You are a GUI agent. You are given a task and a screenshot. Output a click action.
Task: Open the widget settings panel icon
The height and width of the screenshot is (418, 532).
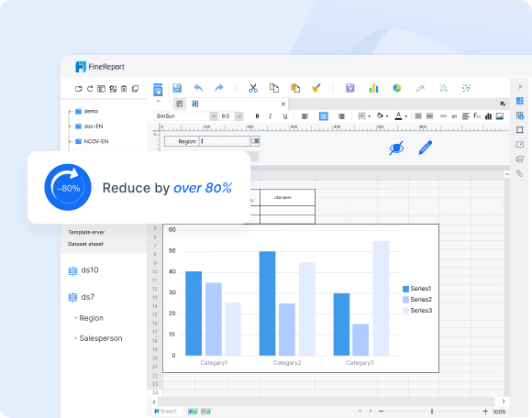tap(520, 145)
